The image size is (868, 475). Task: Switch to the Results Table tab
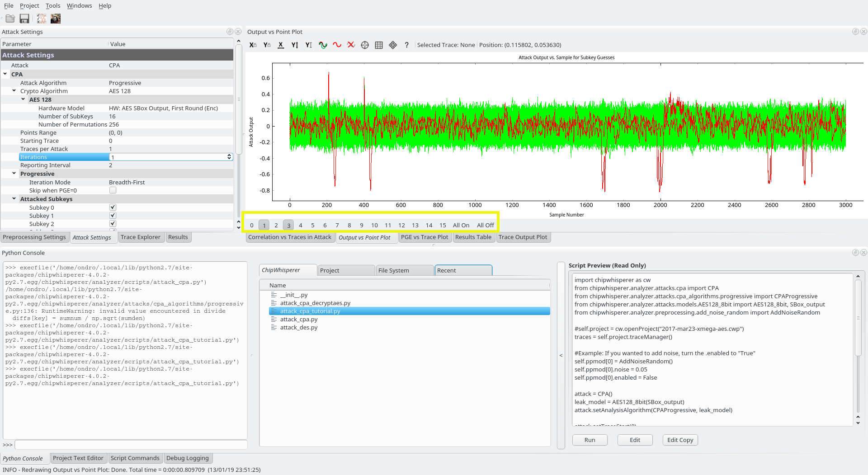pos(473,237)
